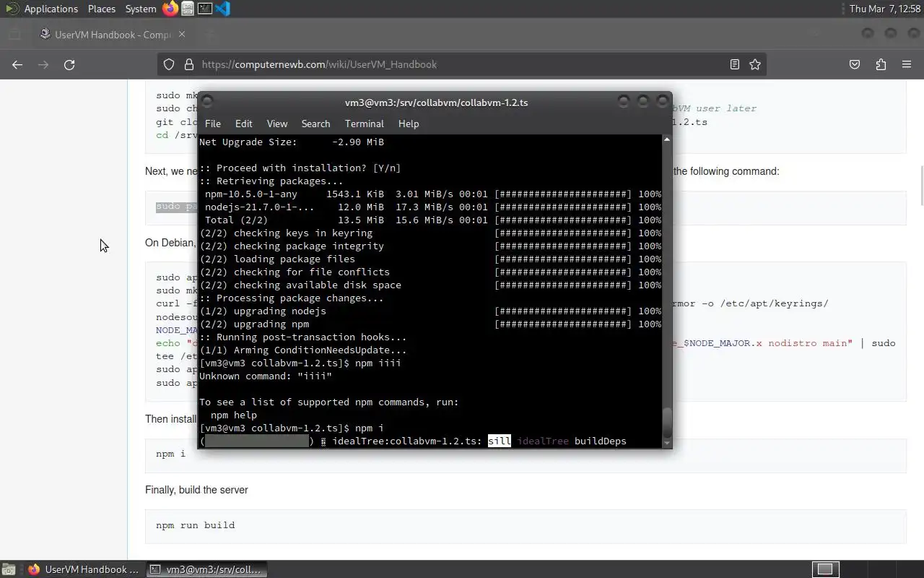The image size is (924, 578).
Task: Launch Firefox from the top panel
Action: point(170,9)
